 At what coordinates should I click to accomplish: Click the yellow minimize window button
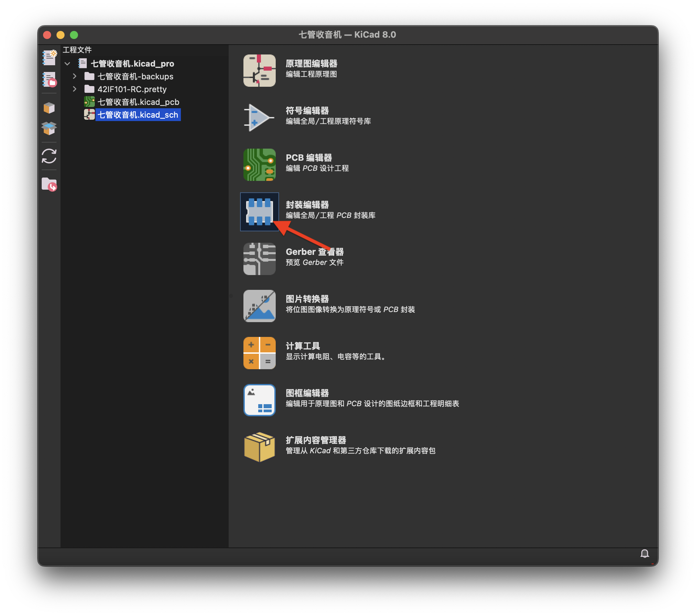[60, 35]
